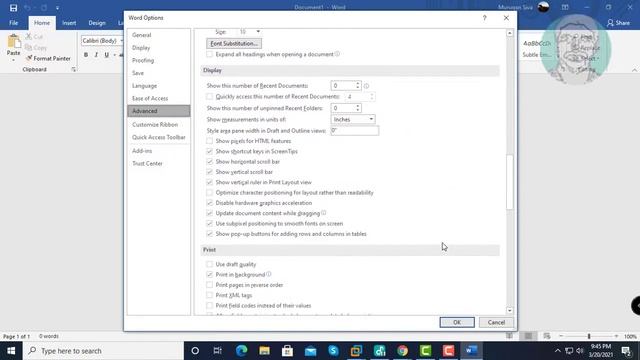The image size is (640, 360).
Task: Increase the Recent Documents number spinner
Action: [358, 83]
